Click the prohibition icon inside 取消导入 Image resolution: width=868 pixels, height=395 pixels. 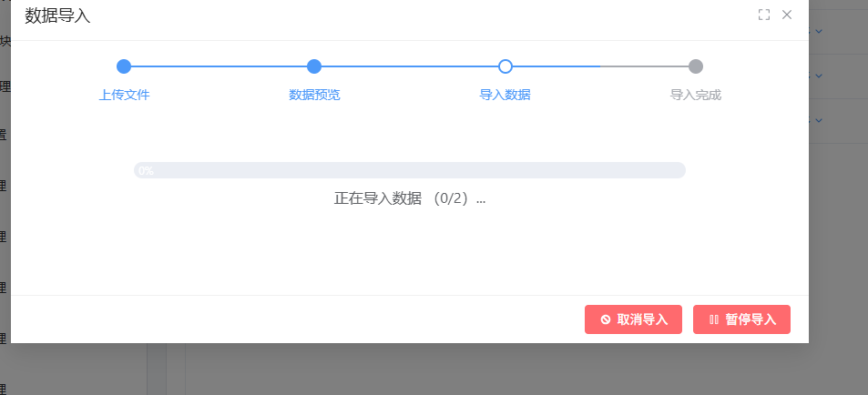606,319
